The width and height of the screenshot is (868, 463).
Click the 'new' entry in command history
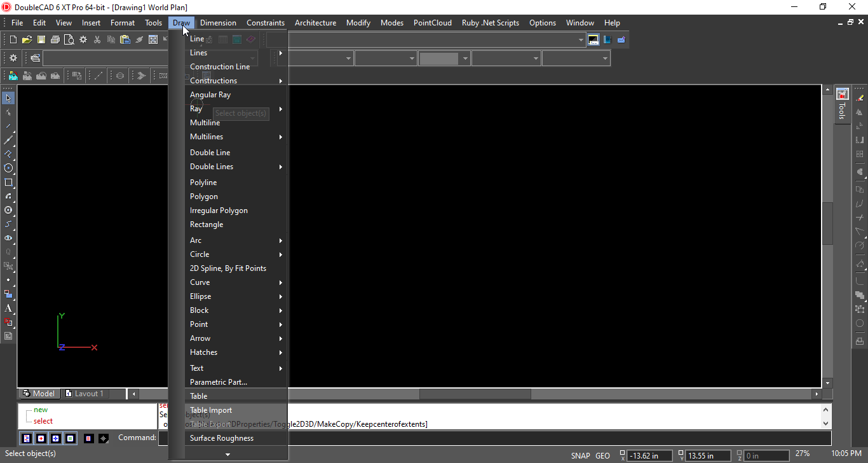pos(41,410)
